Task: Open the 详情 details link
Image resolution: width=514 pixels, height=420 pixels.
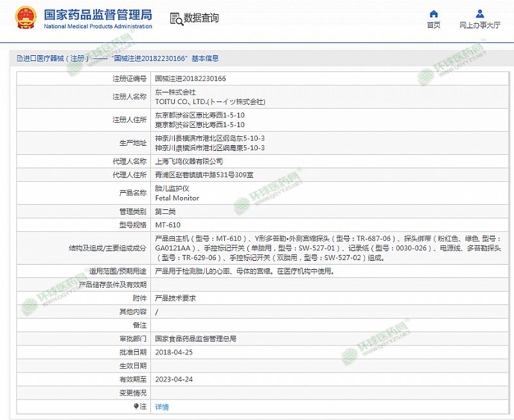Action: pyautogui.click(x=162, y=407)
